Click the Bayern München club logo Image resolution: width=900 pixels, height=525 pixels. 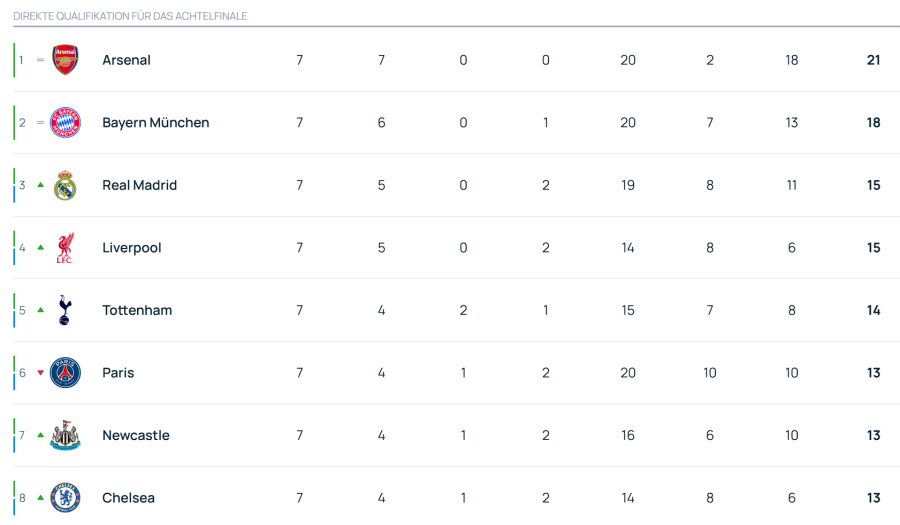point(65,123)
